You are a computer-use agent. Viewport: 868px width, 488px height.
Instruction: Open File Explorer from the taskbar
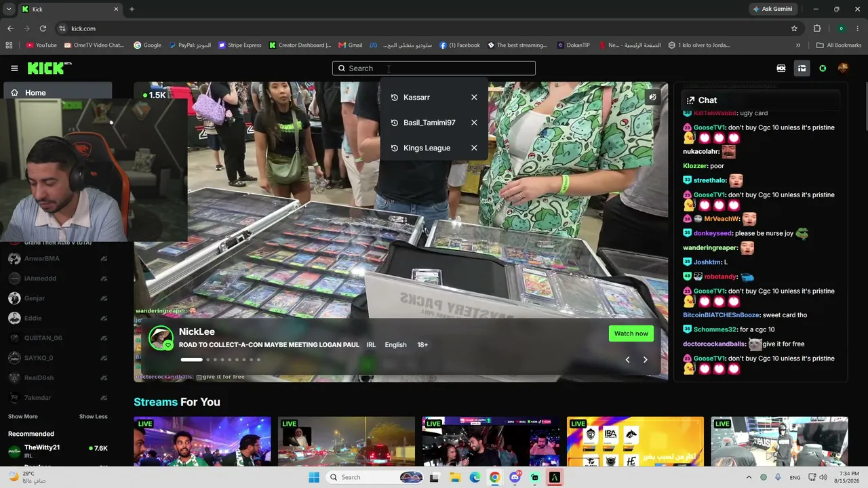pos(455,477)
